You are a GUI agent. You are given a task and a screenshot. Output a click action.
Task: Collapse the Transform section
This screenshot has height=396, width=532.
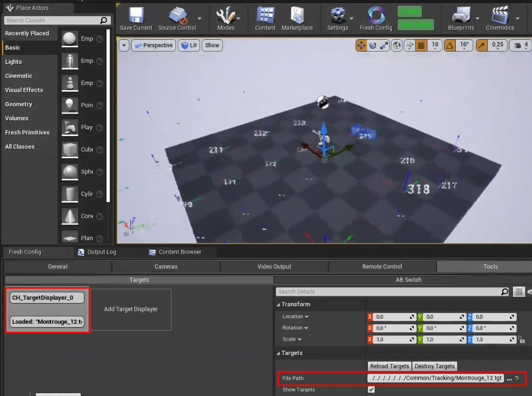(278, 304)
